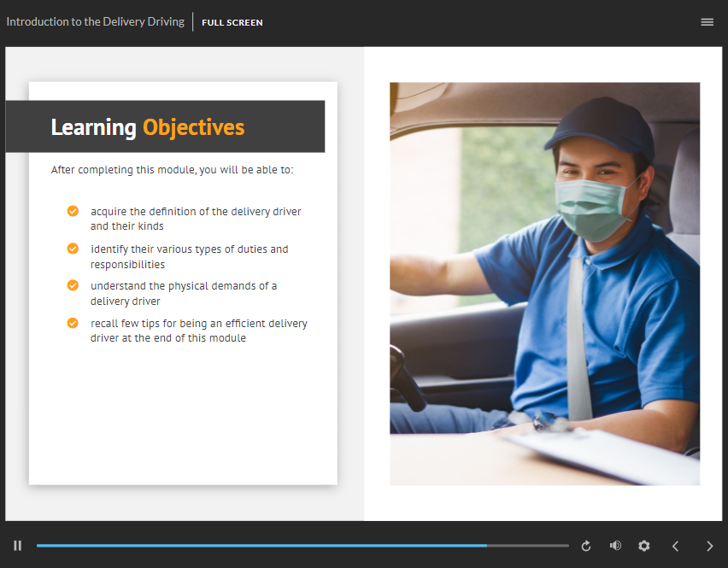Image resolution: width=728 pixels, height=568 pixels.
Task: Click the checkmark beside "recall few tips"
Action: click(x=73, y=323)
